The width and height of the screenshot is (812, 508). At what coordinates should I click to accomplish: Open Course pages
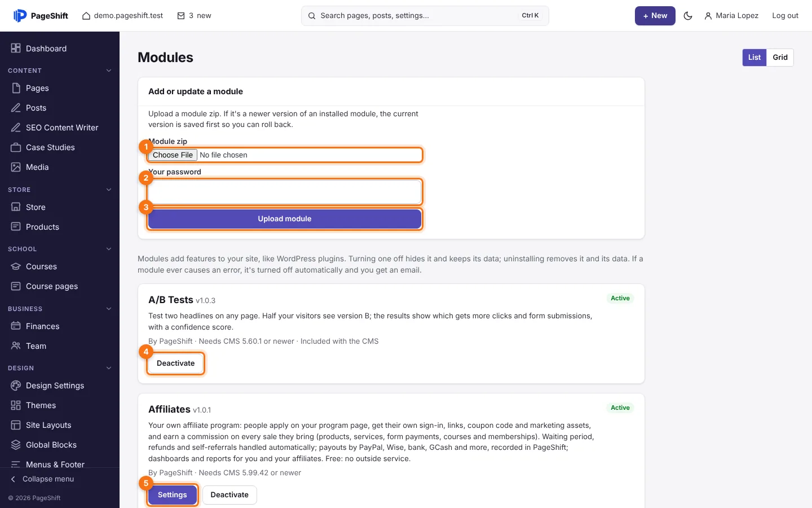pyautogui.click(x=60, y=286)
